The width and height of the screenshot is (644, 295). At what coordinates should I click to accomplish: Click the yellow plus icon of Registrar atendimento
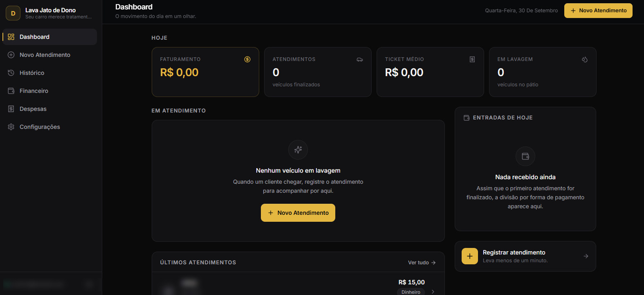tap(470, 256)
